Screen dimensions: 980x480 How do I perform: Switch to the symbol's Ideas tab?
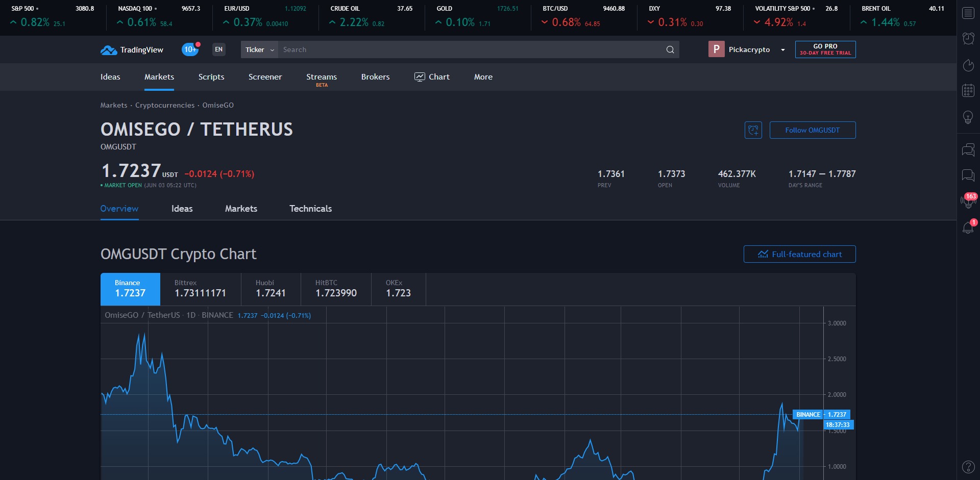[x=182, y=209]
